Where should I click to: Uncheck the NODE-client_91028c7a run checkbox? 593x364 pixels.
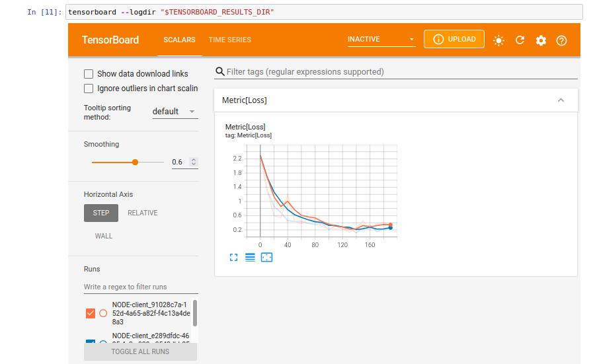91,313
